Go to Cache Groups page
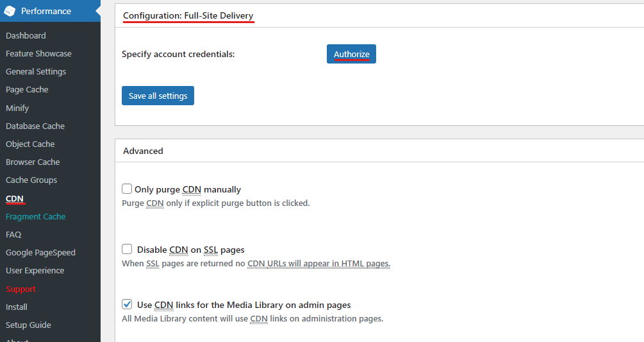Image resolution: width=644 pixels, height=342 pixels. (31, 180)
